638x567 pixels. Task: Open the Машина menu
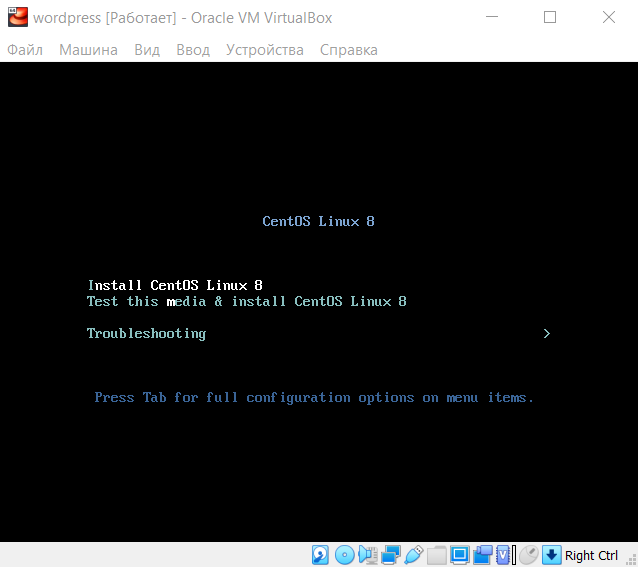88,50
